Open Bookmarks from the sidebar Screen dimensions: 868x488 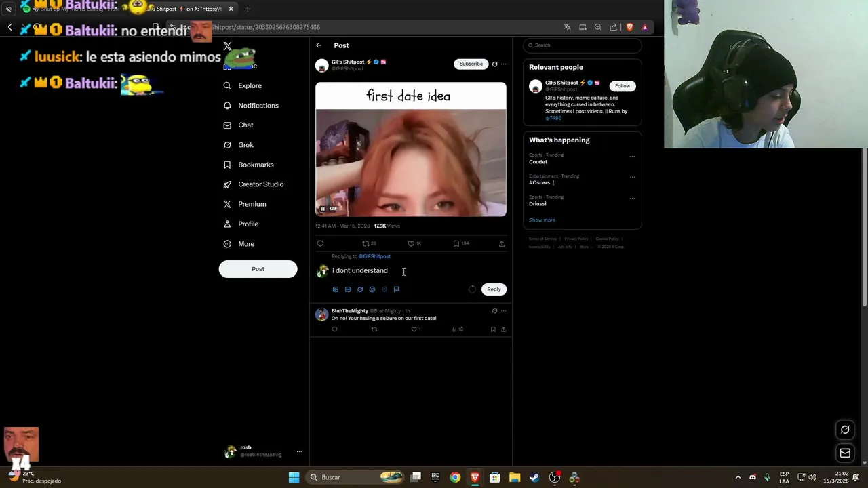248,165
